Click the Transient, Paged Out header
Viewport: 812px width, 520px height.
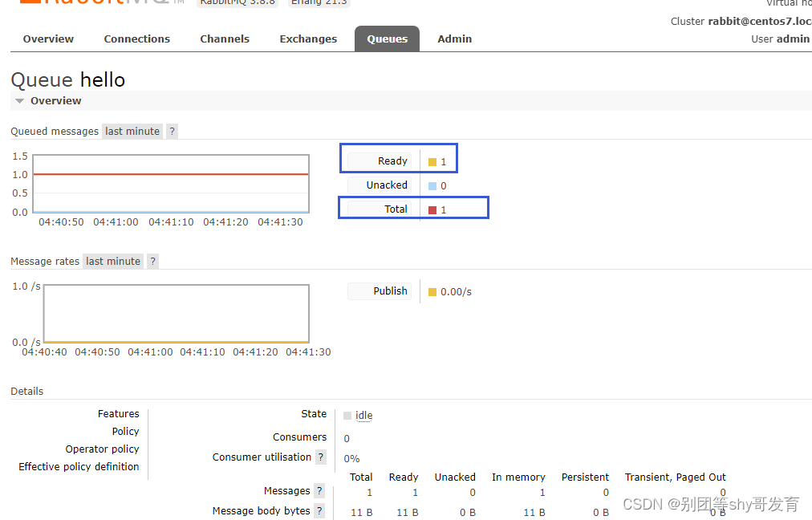click(x=676, y=477)
